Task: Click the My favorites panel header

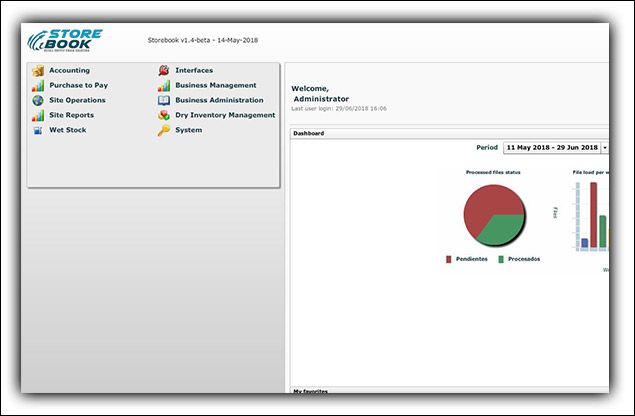Action: 310,390
